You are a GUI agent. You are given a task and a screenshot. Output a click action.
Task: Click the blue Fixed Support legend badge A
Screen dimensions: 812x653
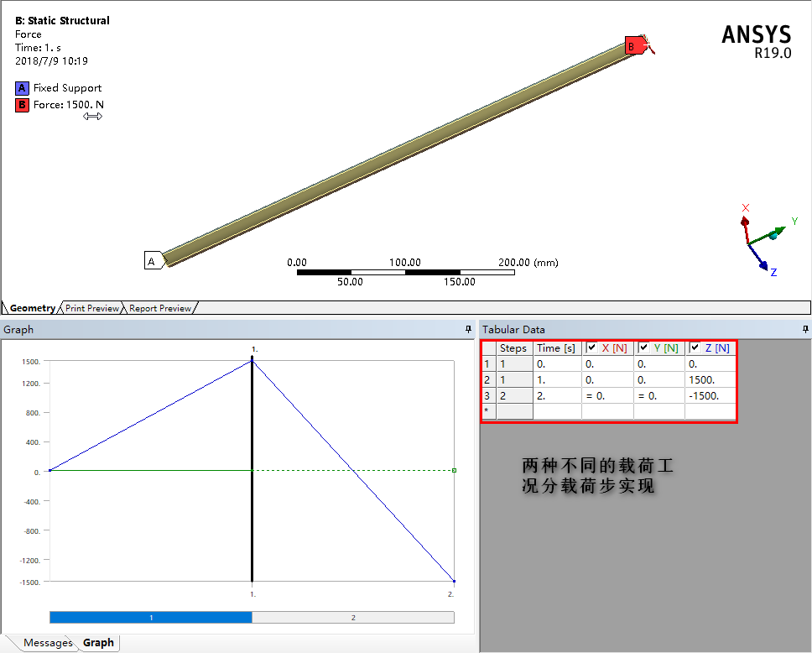[x=22, y=88]
